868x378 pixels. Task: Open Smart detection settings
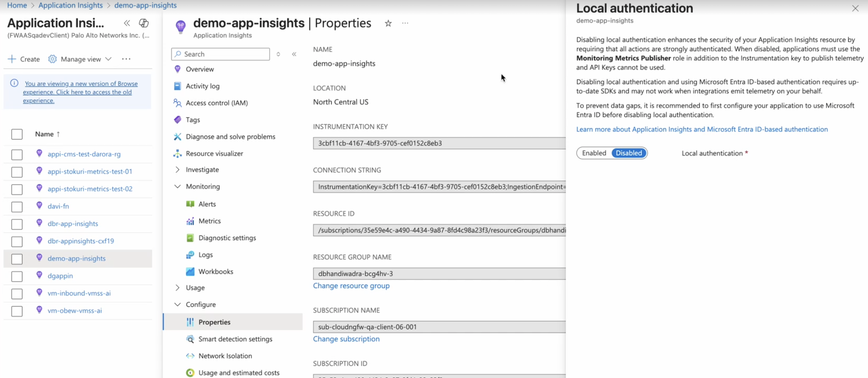[x=235, y=339]
